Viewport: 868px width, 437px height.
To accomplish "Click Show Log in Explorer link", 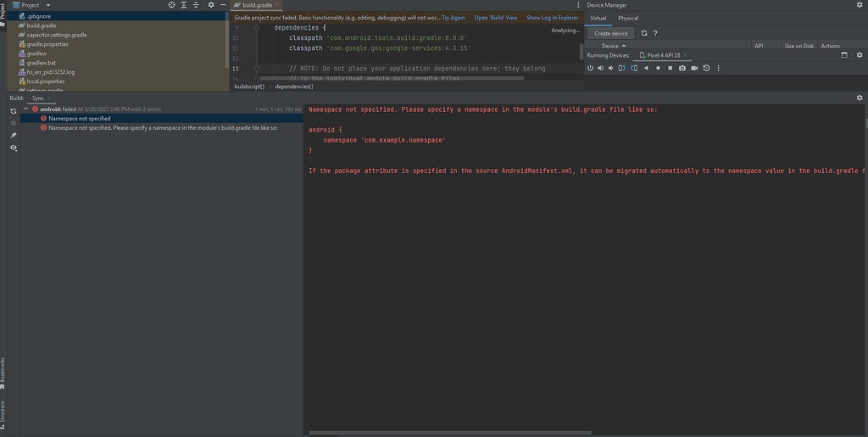I will (553, 18).
